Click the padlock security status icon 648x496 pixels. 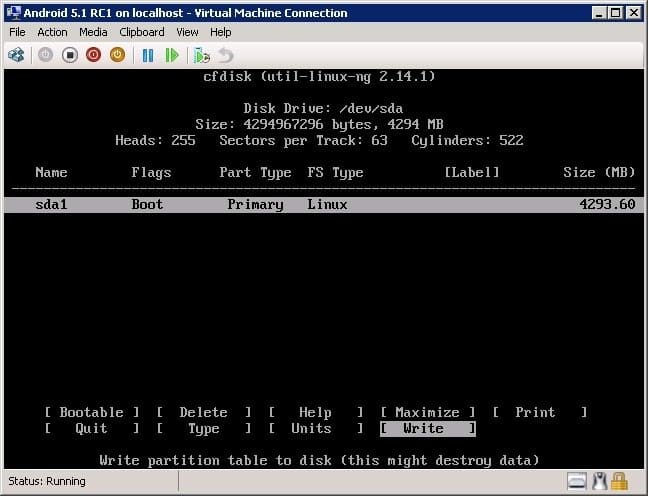click(x=619, y=482)
